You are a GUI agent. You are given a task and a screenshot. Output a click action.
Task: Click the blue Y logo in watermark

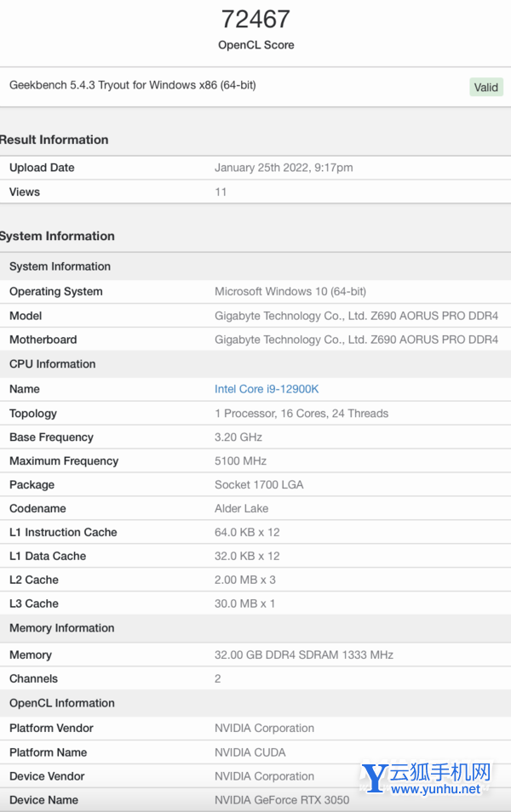click(375, 778)
